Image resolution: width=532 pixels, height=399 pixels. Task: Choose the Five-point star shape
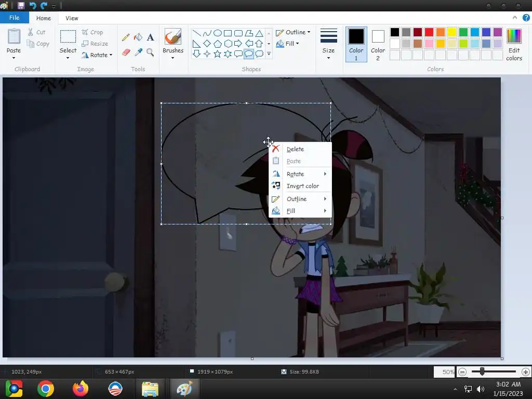click(218, 54)
